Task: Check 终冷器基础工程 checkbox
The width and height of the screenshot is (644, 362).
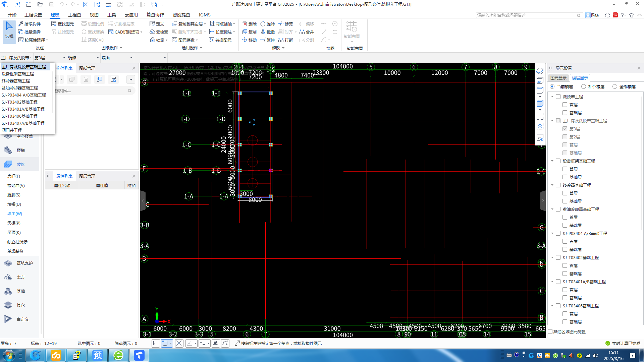Action: coord(558,185)
